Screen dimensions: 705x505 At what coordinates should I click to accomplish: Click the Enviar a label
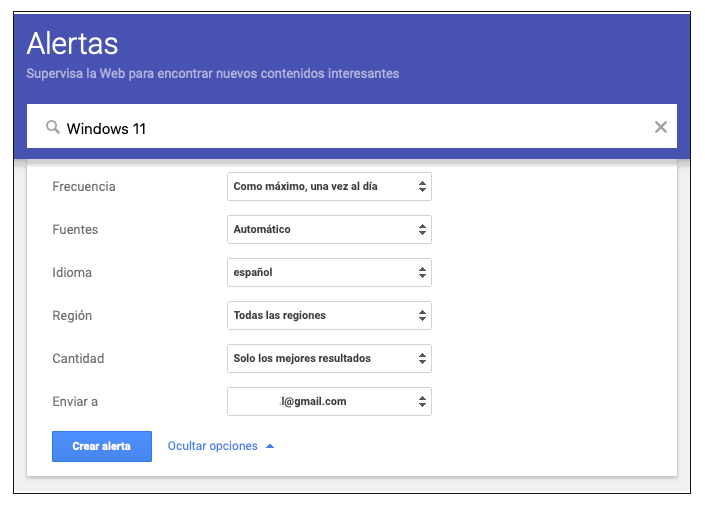(75, 402)
